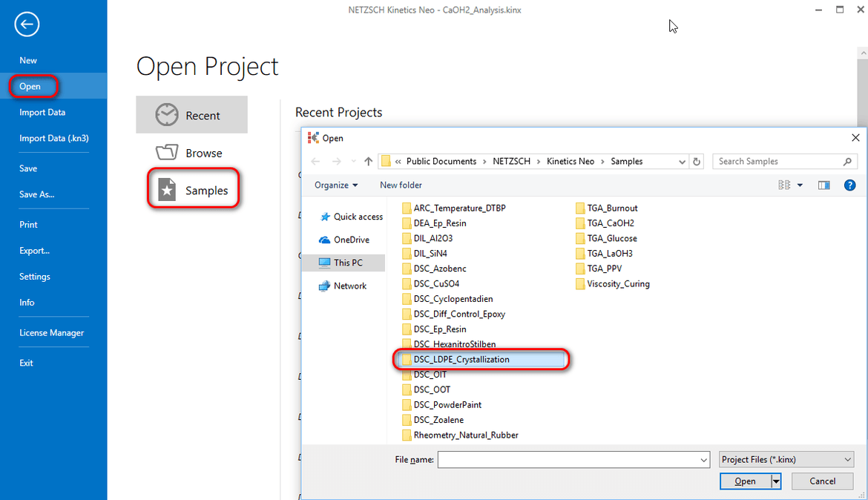Cancel the Open dialog
The image size is (868, 500).
822,481
